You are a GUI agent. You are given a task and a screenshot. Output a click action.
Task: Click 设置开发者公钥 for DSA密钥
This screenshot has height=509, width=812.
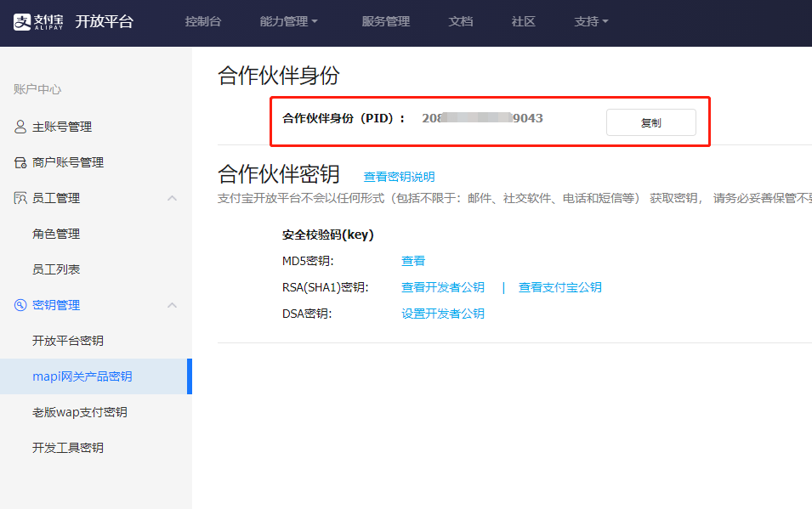[443, 314]
